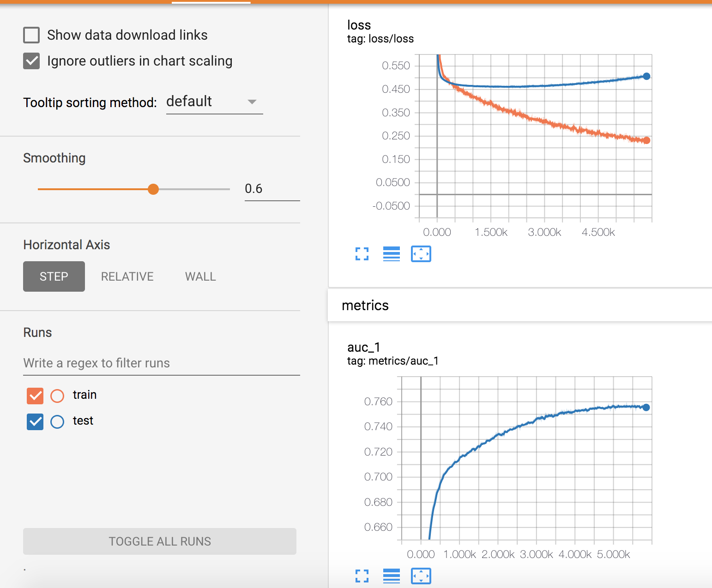
Task: Click the blue endpoint on the auc_1 chart
Action: [646, 407]
